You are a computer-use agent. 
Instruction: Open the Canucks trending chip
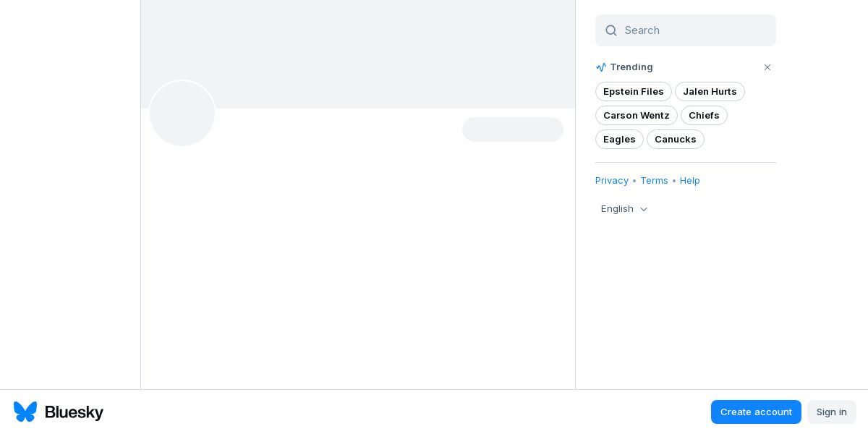[x=675, y=140]
